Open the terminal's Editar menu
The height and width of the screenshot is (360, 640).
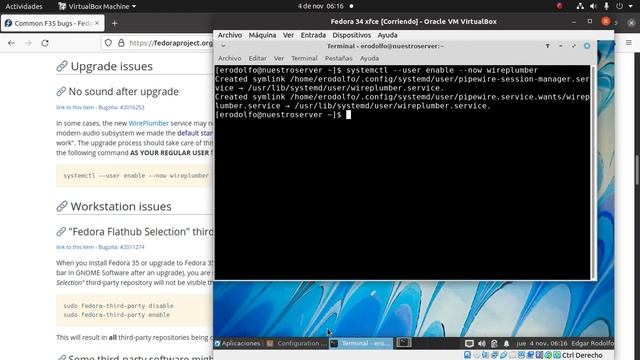pyautogui.click(x=258, y=58)
